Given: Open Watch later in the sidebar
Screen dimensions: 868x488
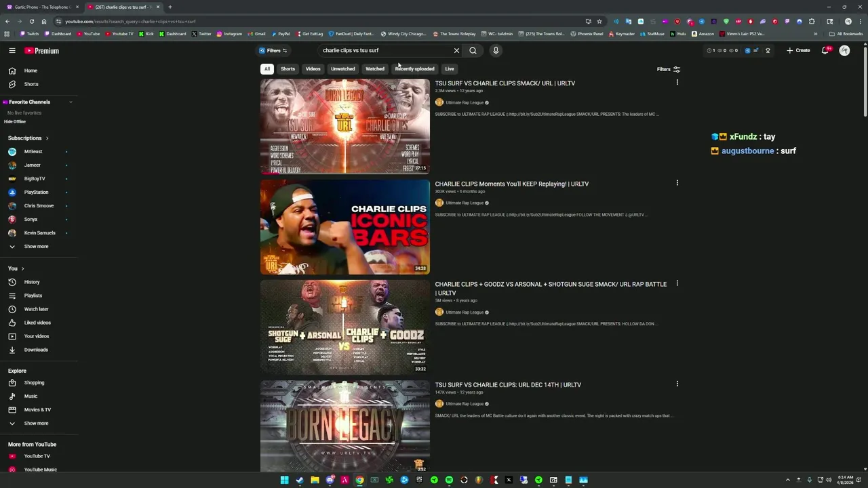Looking at the screenshot, I should [38, 309].
